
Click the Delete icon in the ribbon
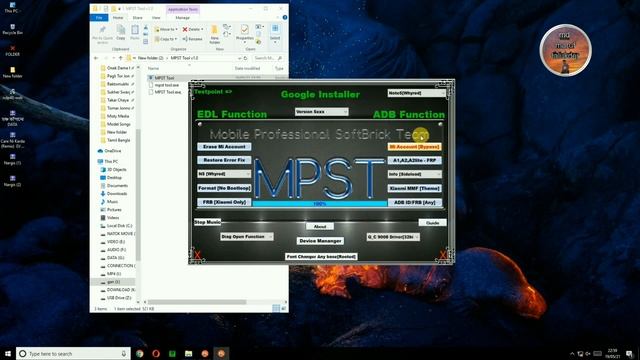point(193,29)
